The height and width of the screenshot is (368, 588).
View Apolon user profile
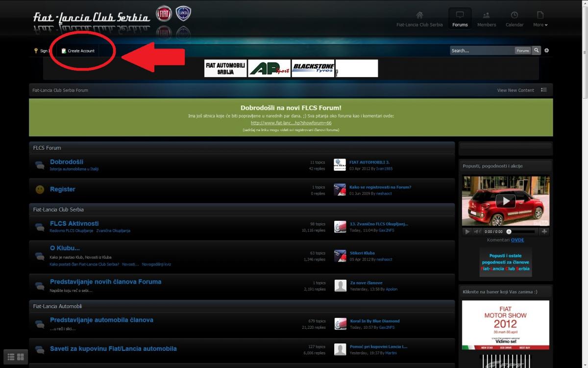point(392,289)
